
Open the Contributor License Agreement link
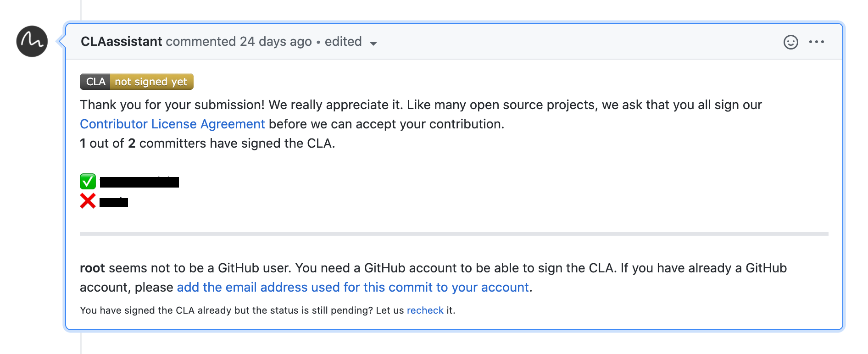pyautogui.click(x=172, y=124)
